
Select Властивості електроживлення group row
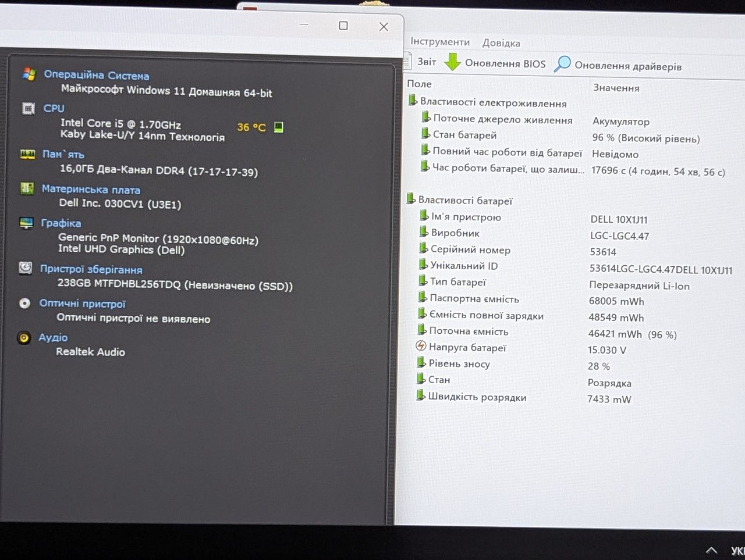coord(487,102)
